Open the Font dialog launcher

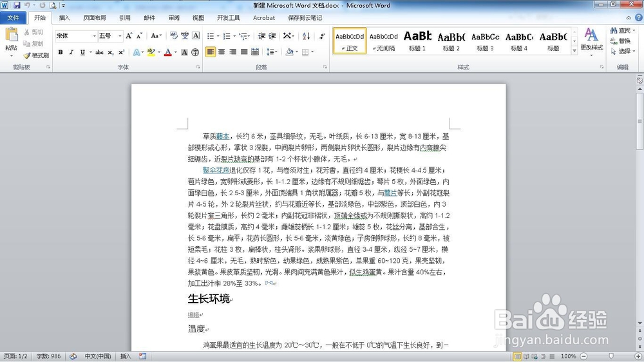[198, 66]
